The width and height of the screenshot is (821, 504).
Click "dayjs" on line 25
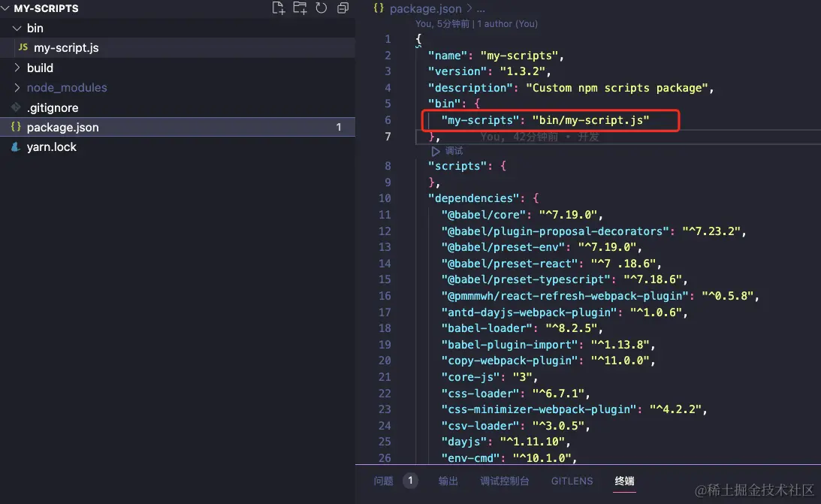464,442
